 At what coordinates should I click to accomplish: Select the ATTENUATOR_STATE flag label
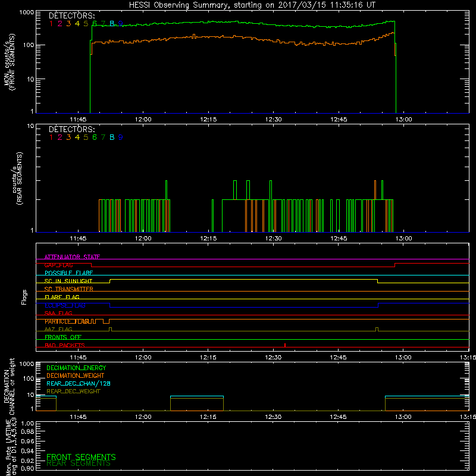[x=72, y=257]
